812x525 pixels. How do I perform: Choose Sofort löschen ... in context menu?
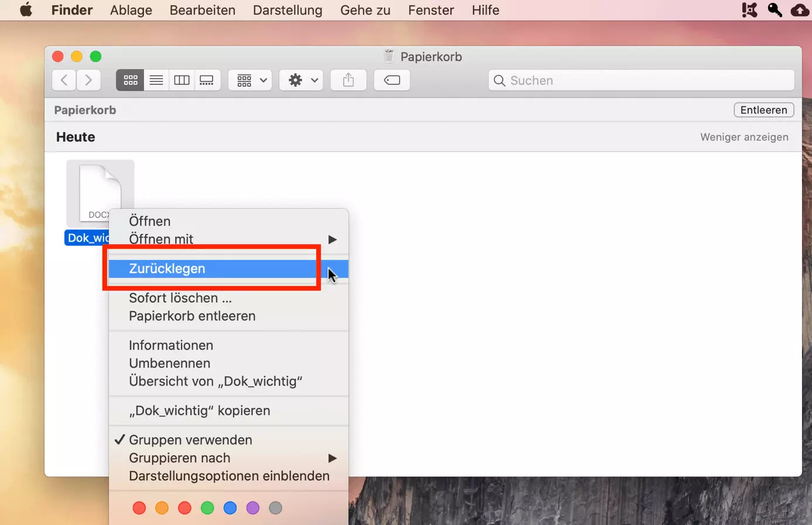point(228,298)
